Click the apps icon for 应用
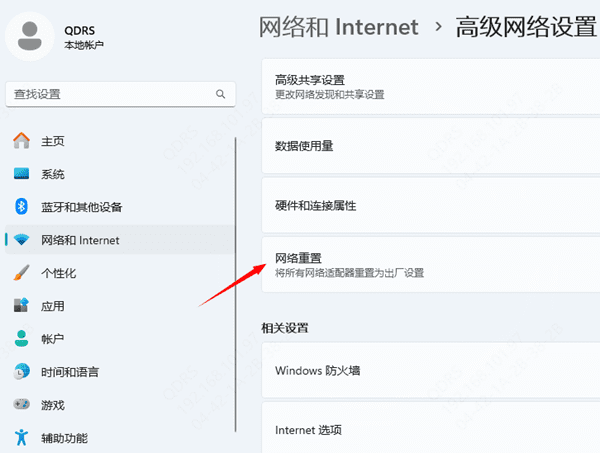 (21, 305)
